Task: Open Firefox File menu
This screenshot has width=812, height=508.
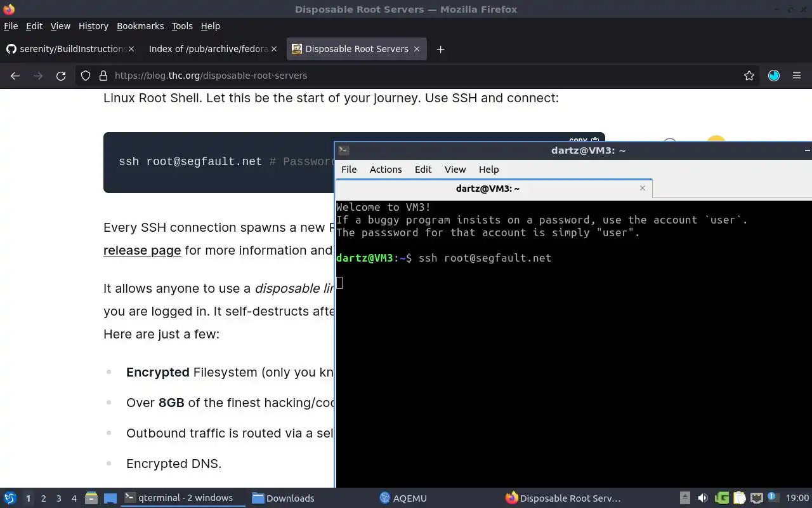Action: [11, 26]
